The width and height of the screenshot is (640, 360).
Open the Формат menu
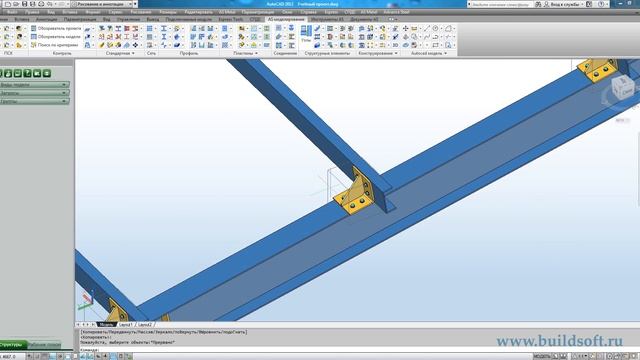93,12
